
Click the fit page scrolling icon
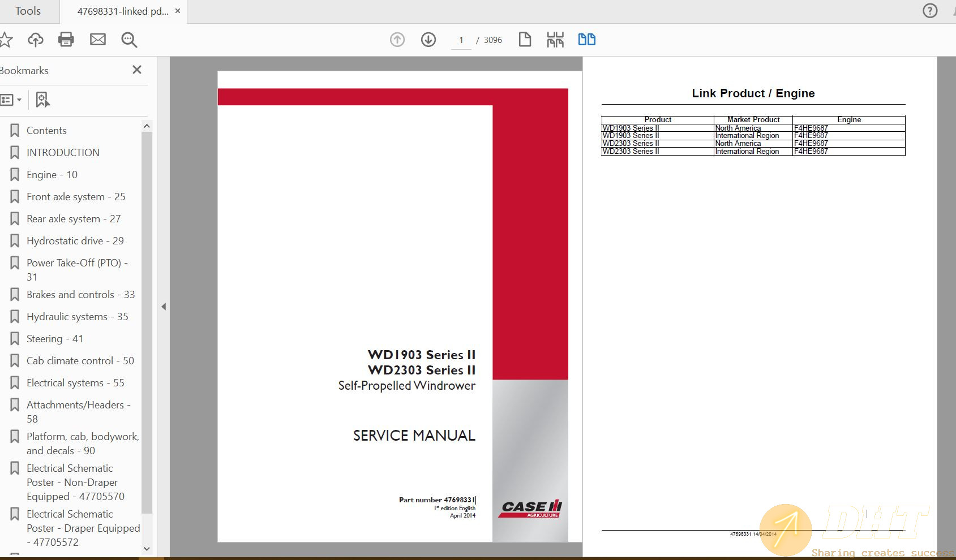555,40
